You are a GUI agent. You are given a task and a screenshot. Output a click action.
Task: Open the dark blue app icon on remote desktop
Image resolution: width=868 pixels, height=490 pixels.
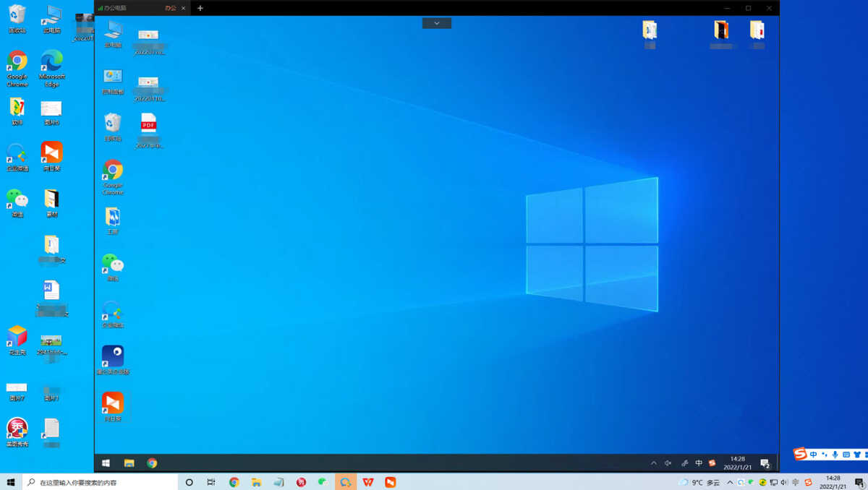113,356
